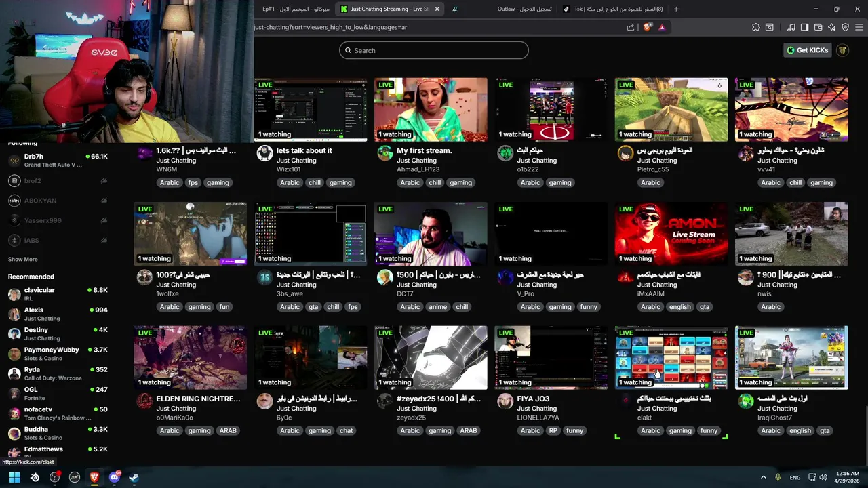Open Buddha recommended channel
The height and width of the screenshot is (488, 868).
pos(58,433)
